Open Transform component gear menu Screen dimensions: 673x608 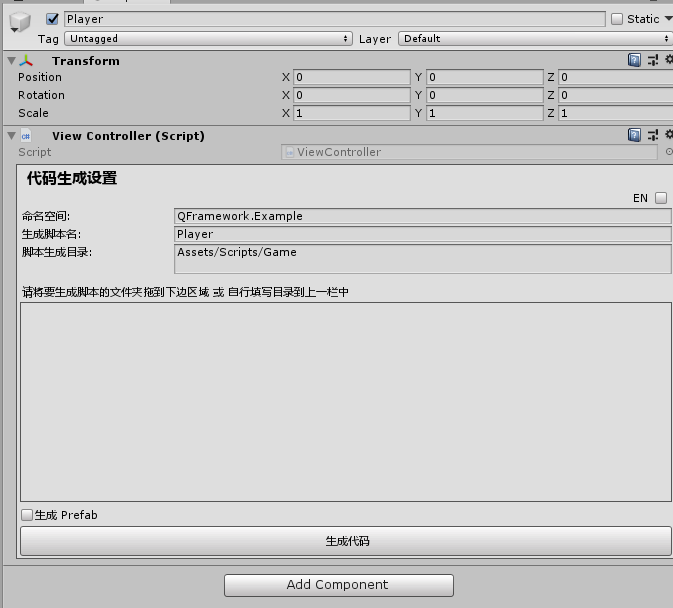coord(669,60)
